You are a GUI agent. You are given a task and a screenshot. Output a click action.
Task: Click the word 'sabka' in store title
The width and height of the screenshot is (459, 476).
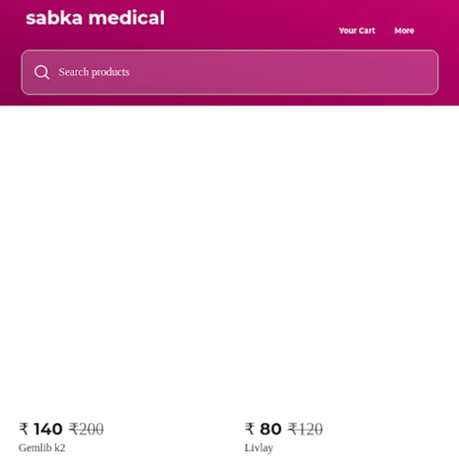click(x=54, y=18)
